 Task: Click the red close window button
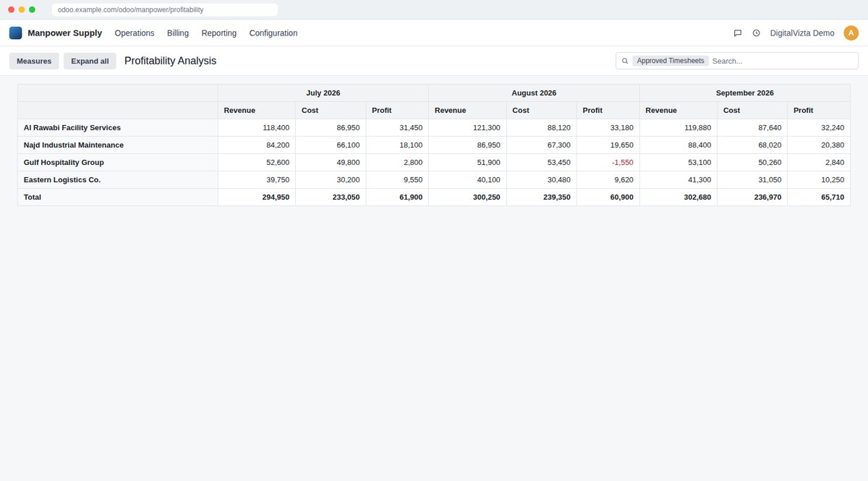pyautogui.click(x=11, y=9)
